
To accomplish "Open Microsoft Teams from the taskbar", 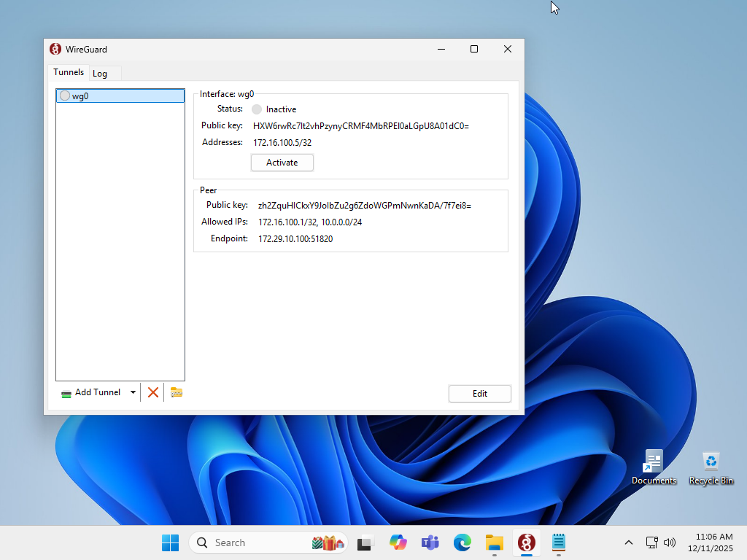I will [430, 542].
